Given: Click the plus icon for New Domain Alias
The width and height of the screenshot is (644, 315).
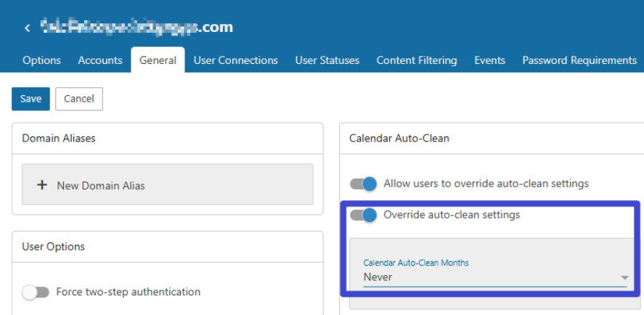Looking at the screenshot, I should tap(42, 185).
